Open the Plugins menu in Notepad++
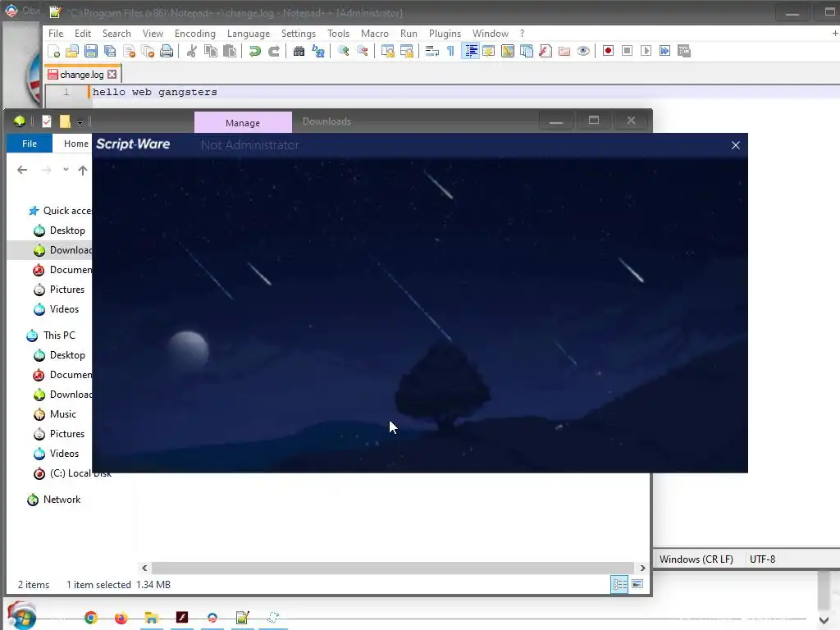Image resolution: width=840 pixels, height=630 pixels. tap(445, 33)
